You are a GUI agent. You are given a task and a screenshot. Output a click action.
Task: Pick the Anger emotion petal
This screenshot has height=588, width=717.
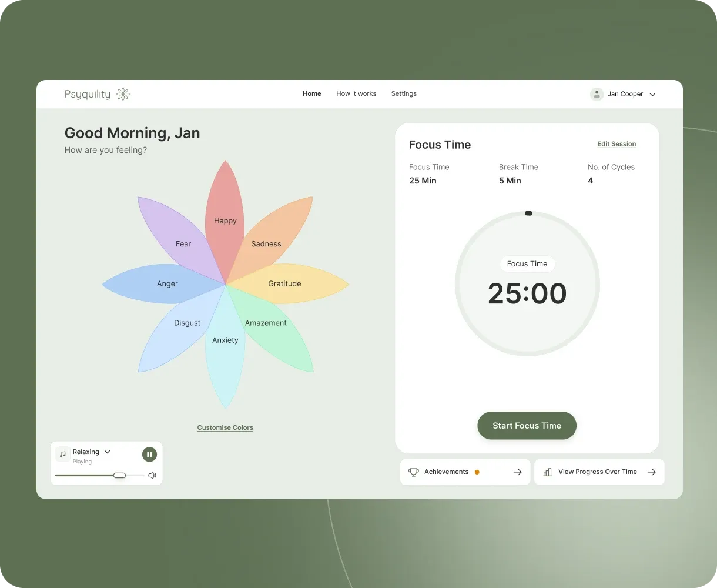pos(167,283)
